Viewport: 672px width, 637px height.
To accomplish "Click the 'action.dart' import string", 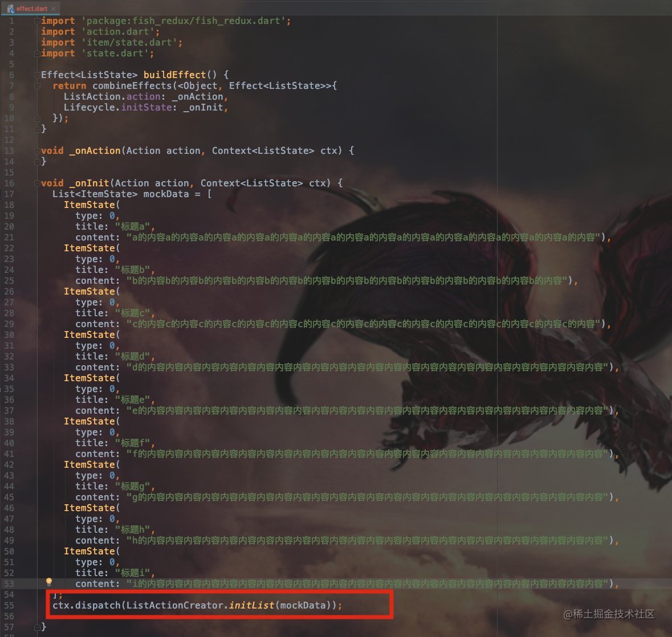I will pos(118,32).
